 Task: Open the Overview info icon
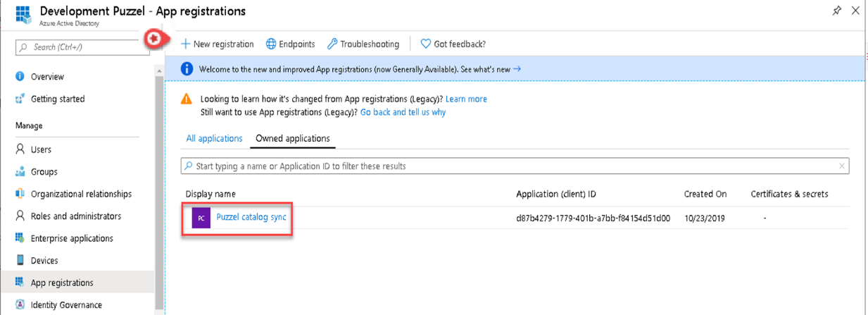(x=20, y=77)
